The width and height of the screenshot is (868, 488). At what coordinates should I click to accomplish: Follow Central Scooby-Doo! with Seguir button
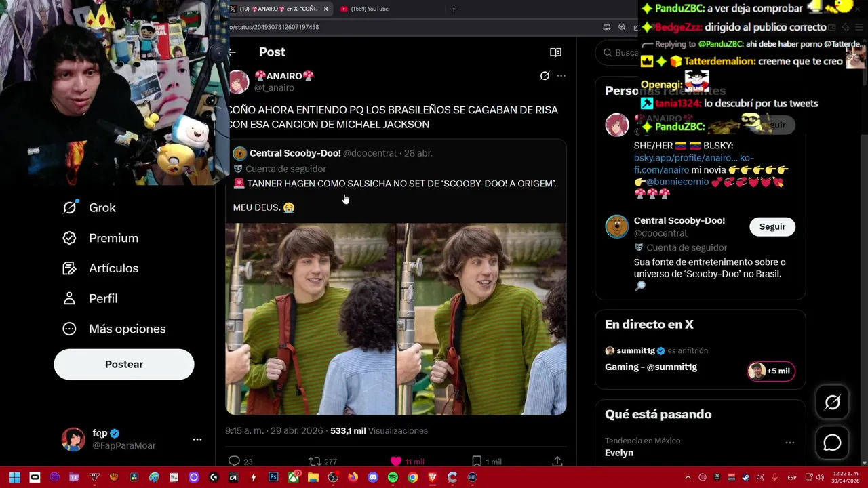pos(772,227)
